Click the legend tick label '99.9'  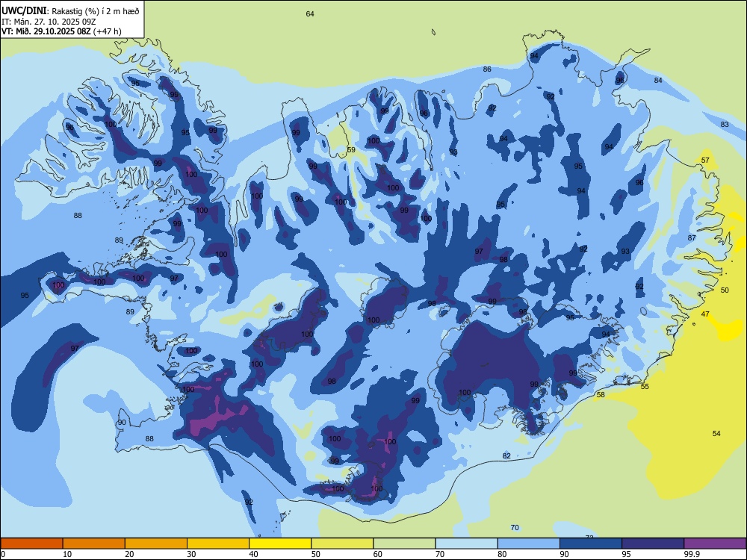691,554
